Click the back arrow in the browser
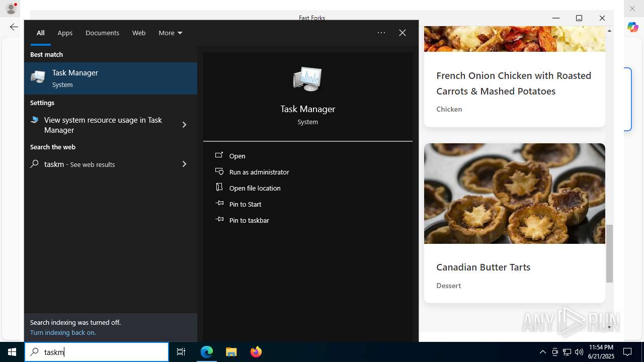Screen dimensions: 644x362 click(14, 27)
